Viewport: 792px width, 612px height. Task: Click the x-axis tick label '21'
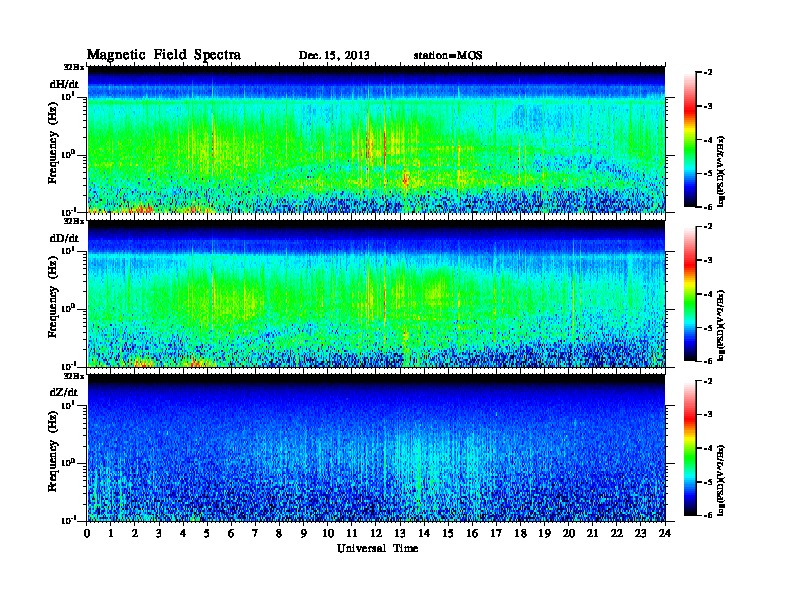tap(592, 533)
